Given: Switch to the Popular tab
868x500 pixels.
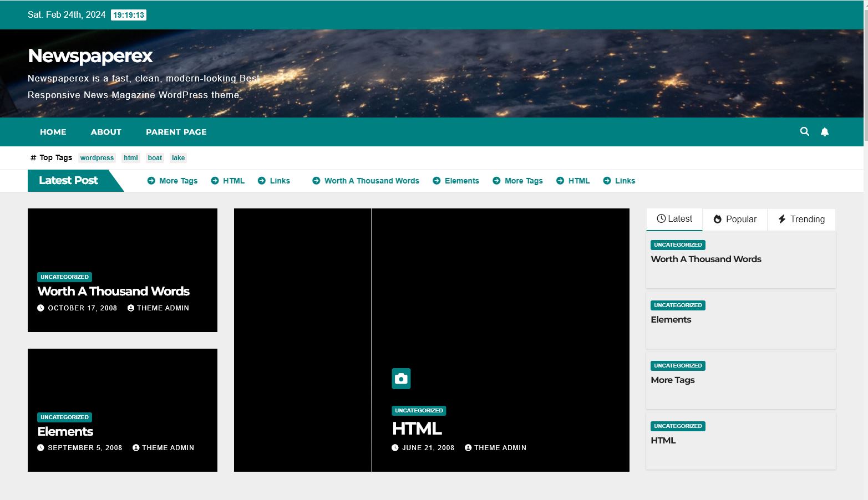Looking at the screenshot, I should [x=735, y=220].
